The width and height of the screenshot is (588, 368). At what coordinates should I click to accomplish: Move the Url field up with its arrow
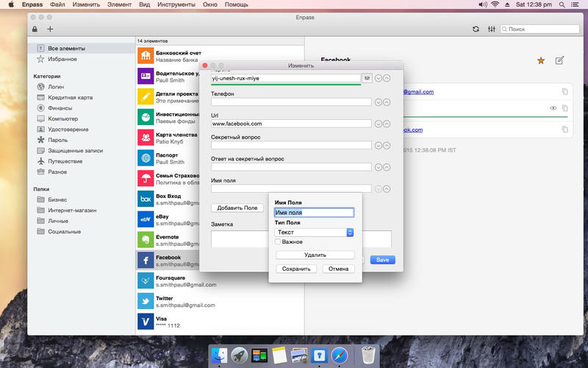tap(387, 124)
